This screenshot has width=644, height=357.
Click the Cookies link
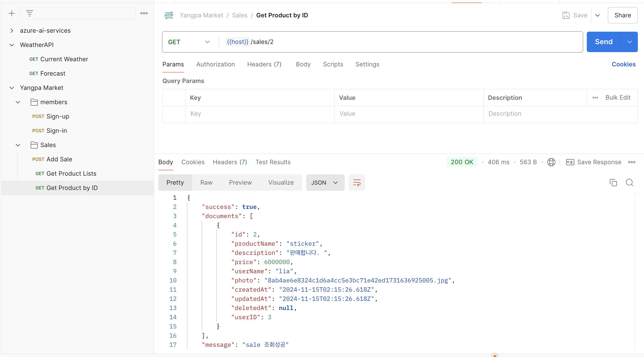coord(623,64)
